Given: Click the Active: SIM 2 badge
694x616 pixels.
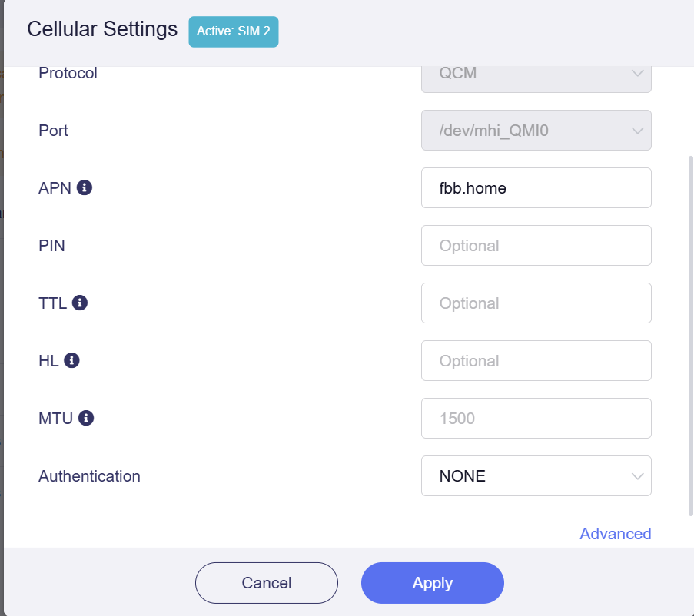Looking at the screenshot, I should [x=234, y=31].
